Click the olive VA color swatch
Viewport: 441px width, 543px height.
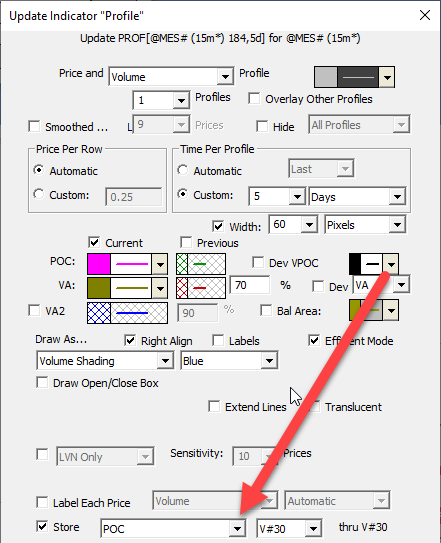pyautogui.click(x=99, y=288)
